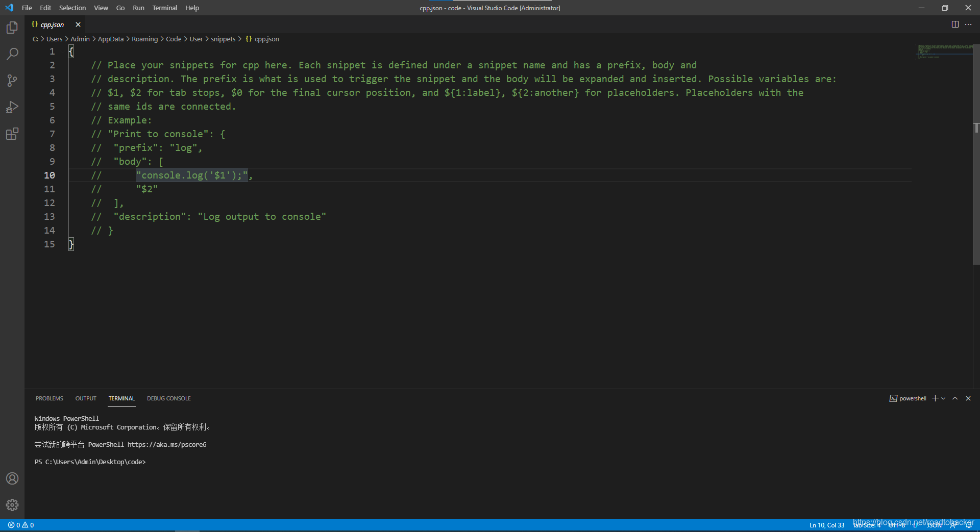Click the feedback icon in status bar
This screenshot has height=532, width=980.
(x=953, y=525)
